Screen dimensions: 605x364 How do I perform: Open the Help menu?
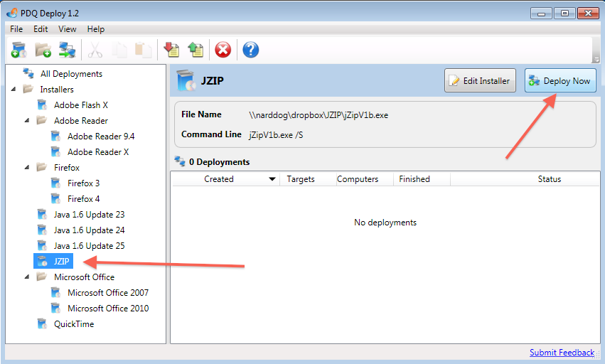click(96, 29)
